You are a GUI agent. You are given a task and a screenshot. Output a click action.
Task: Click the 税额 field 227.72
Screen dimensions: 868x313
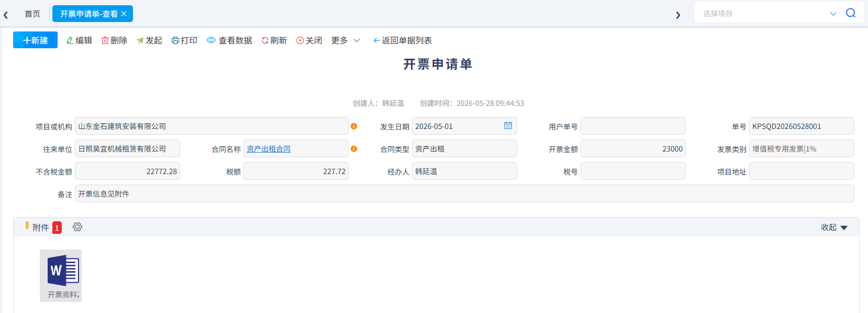click(296, 171)
